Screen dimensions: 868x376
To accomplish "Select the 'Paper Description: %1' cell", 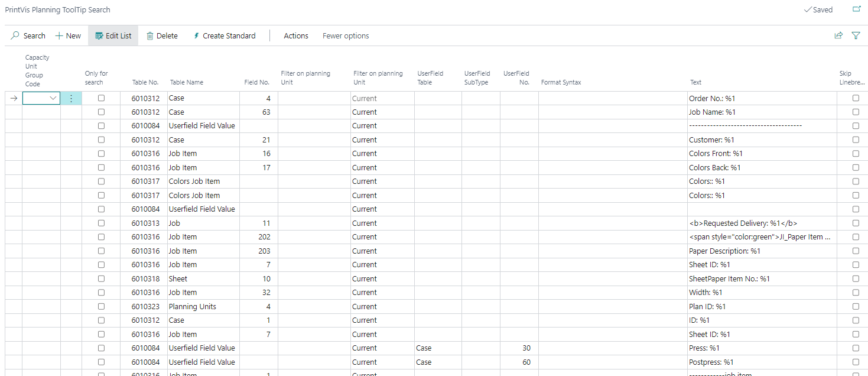I will 762,251.
